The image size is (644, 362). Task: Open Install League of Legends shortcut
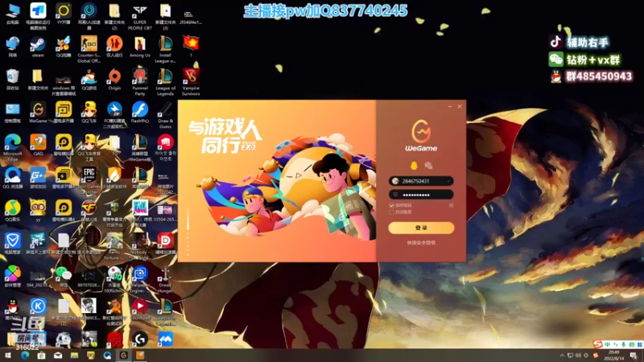tap(166, 49)
